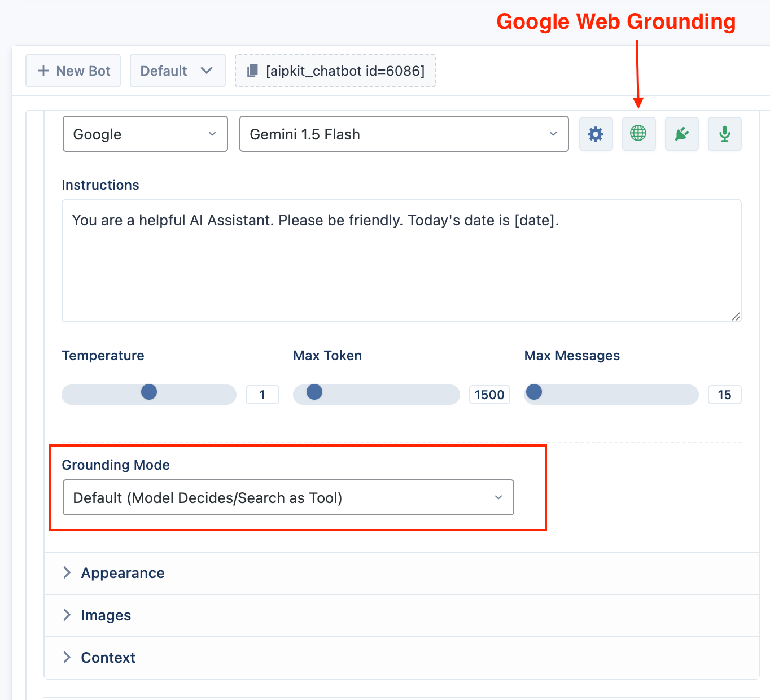Click the Max Messages slider handle
The width and height of the screenshot is (770, 700).
(x=534, y=392)
